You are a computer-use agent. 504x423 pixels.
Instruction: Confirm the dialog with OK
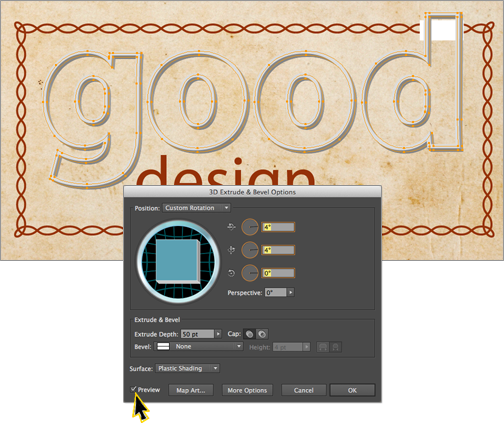click(x=352, y=390)
